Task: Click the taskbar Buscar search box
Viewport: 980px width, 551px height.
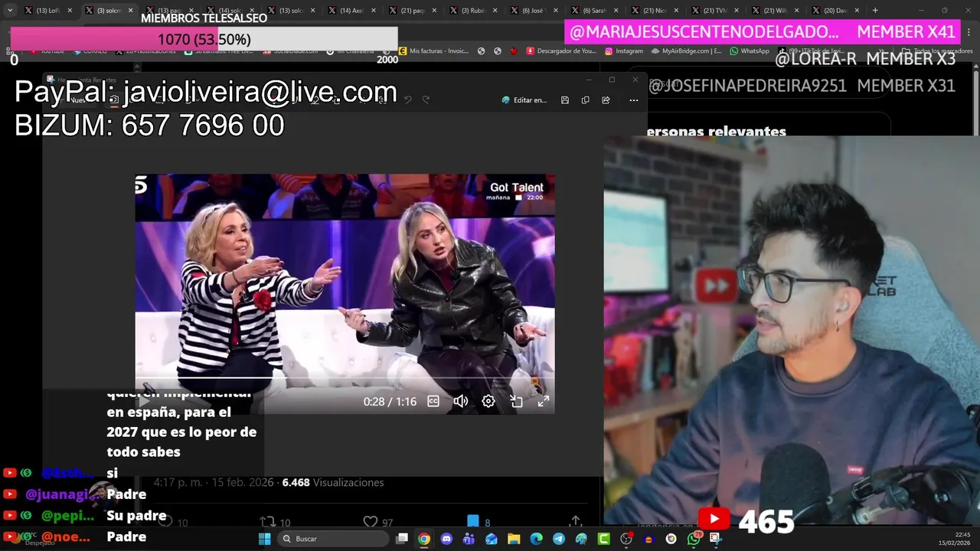Action: [334, 539]
